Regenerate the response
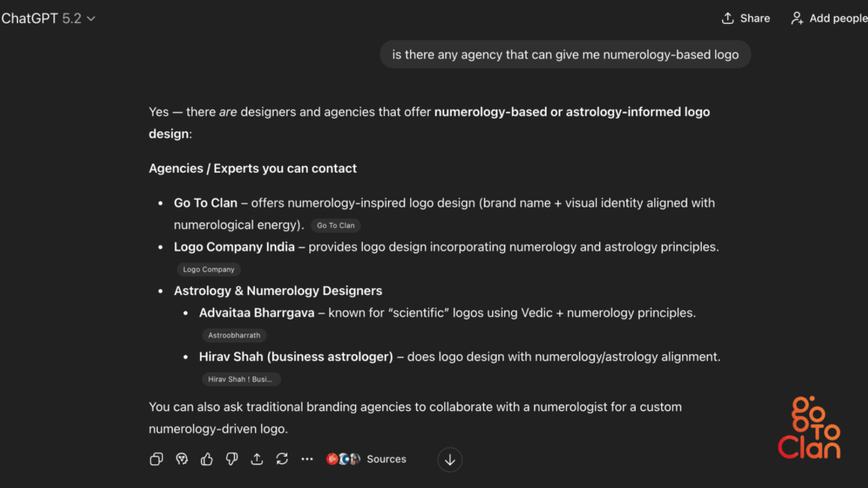 click(x=281, y=458)
